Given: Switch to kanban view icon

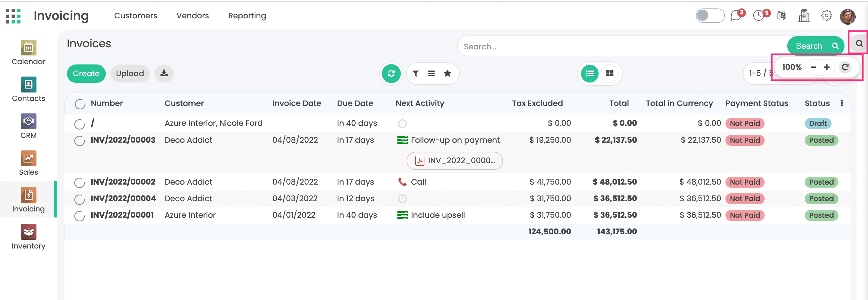Looking at the screenshot, I should (x=609, y=73).
